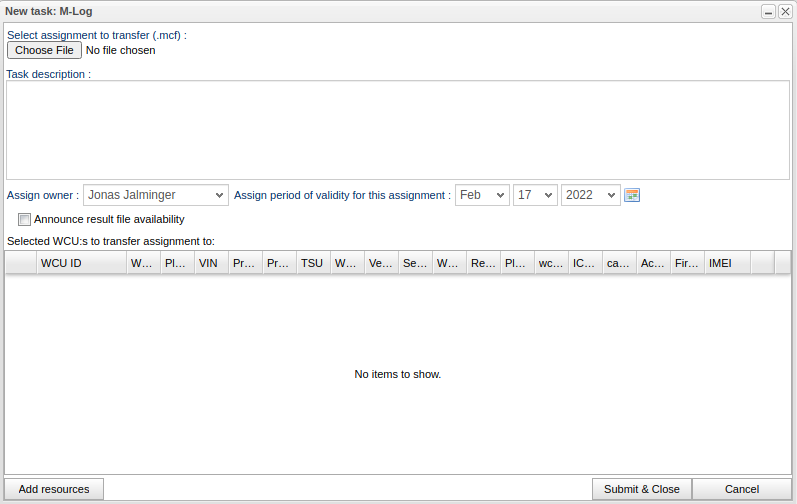Click the truncated Ve... column header
The width and height of the screenshot is (797, 504).
[x=380, y=263]
